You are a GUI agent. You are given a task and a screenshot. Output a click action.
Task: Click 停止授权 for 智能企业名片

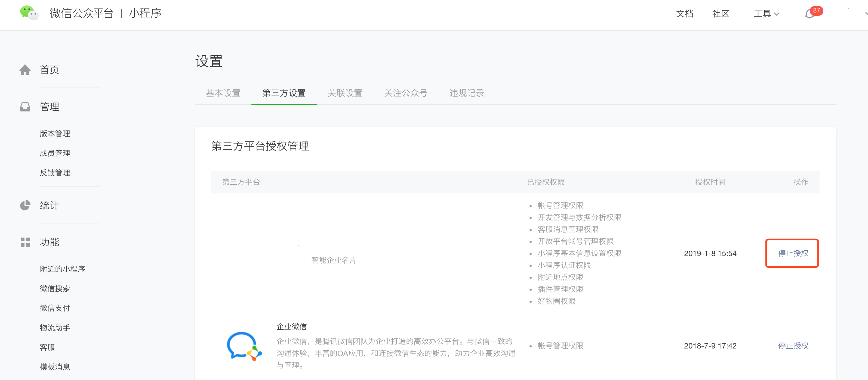793,253
